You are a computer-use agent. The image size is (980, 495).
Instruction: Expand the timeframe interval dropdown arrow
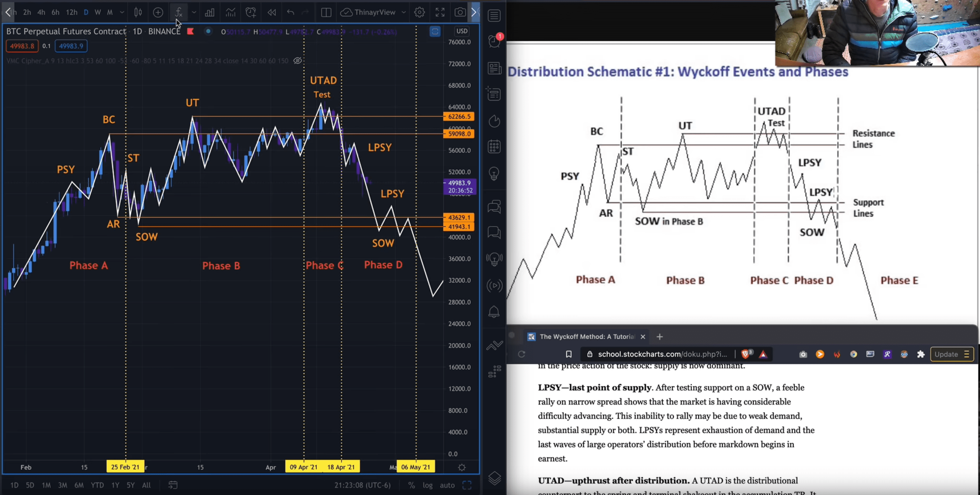pyautogui.click(x=122, y=12)
